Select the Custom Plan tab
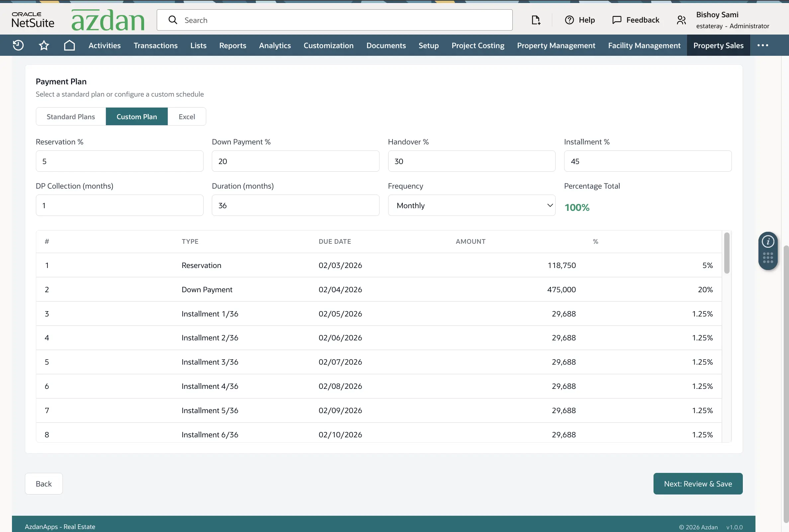Viewport: 789px width, 532px height. click(x=137, y=116)
